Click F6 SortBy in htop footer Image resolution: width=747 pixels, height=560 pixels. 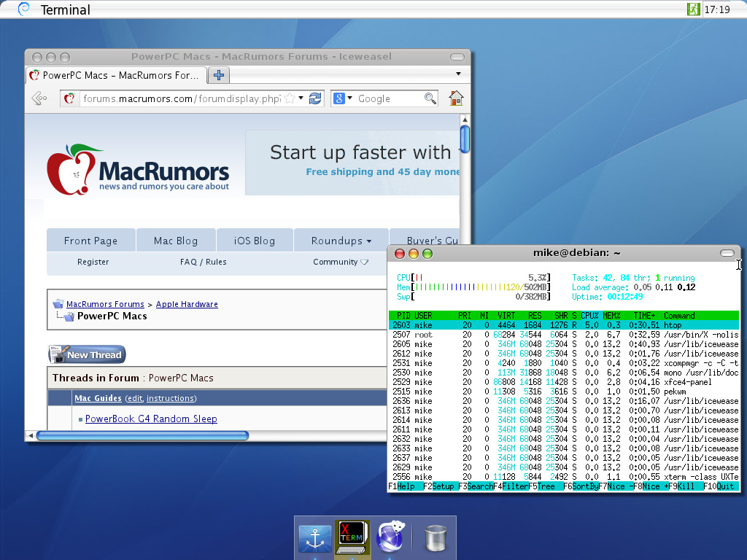[581, 486]
